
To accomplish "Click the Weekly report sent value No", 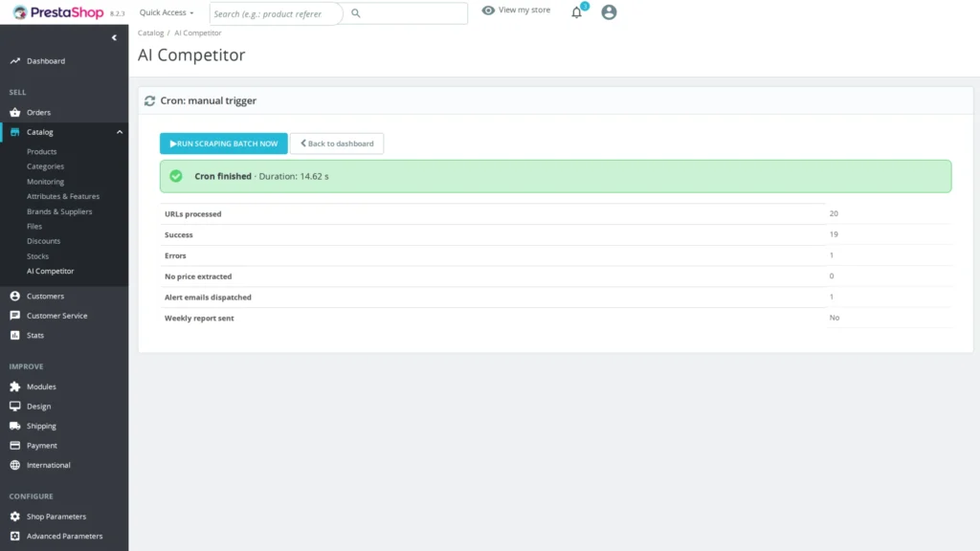I will 835,318.
